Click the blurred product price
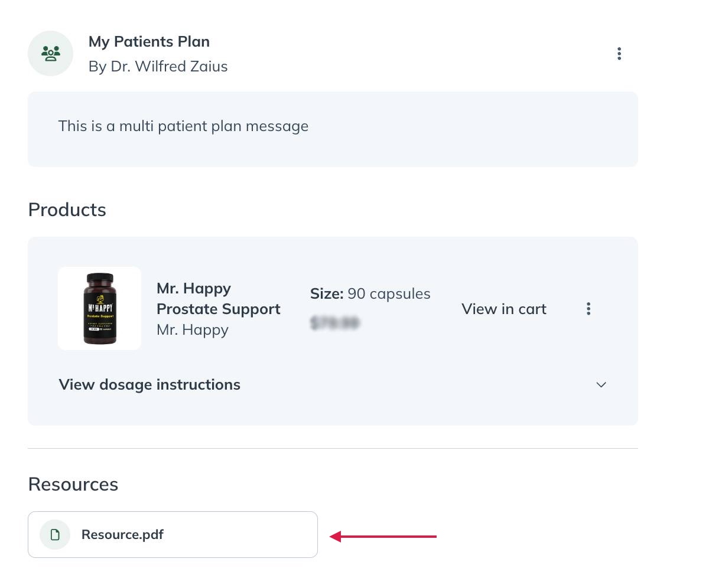This screenshot has width=709, height=588. coord(336,322)
